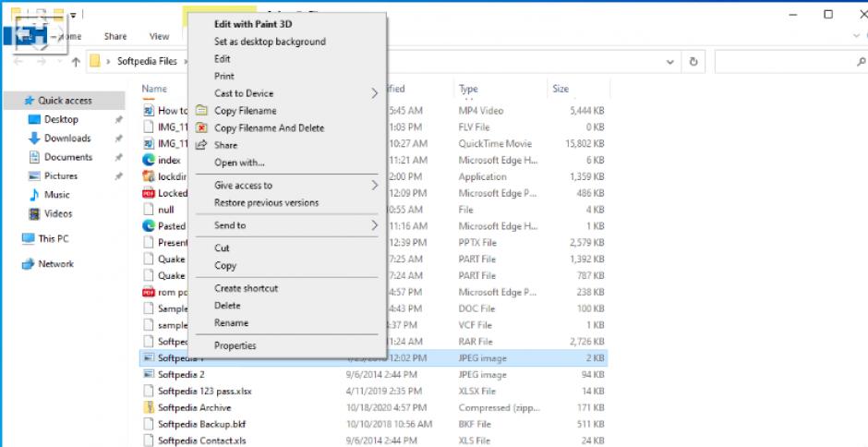Viewport: 868px width, 447px height.
Task: Expand the Send to submenu arrow
Action: 374,225
